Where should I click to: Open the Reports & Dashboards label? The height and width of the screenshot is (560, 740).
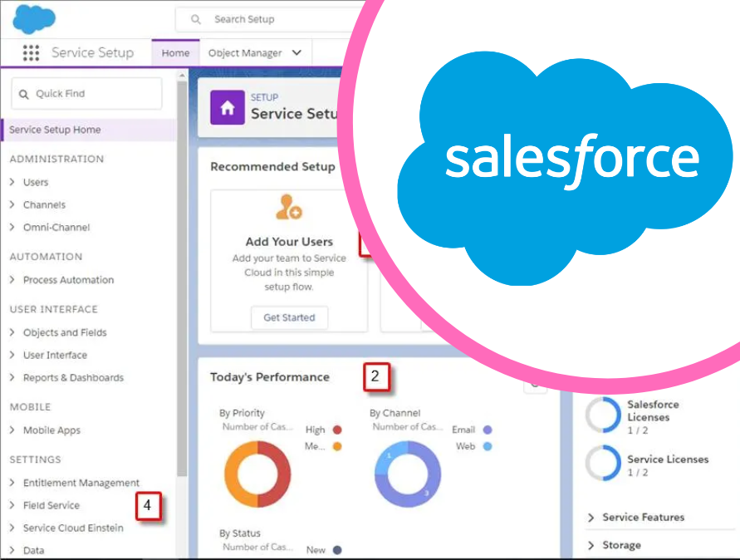(74, 378)
